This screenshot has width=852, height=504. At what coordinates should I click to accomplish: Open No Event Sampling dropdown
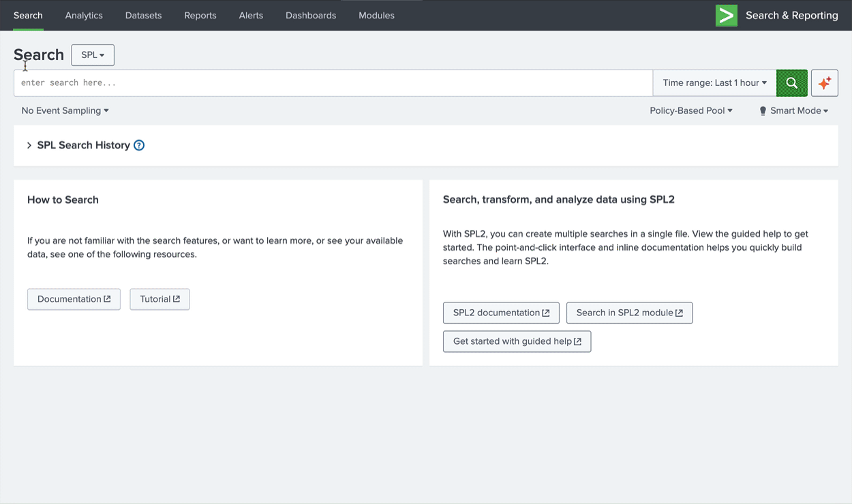click(x=65, y=111)
